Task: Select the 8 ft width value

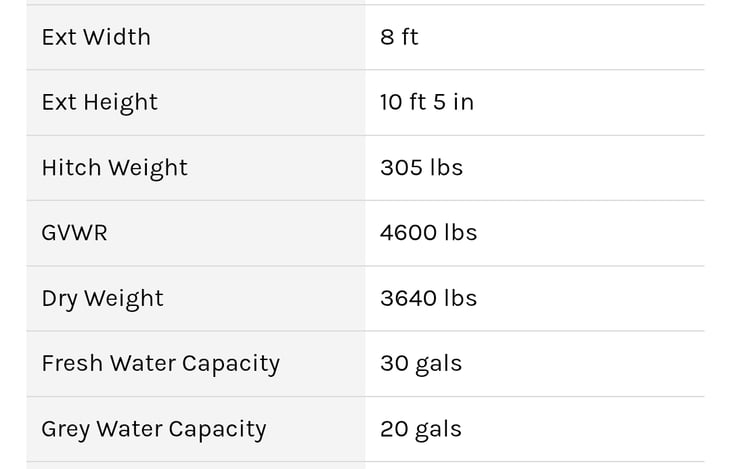Action: [x=399, y=37]
